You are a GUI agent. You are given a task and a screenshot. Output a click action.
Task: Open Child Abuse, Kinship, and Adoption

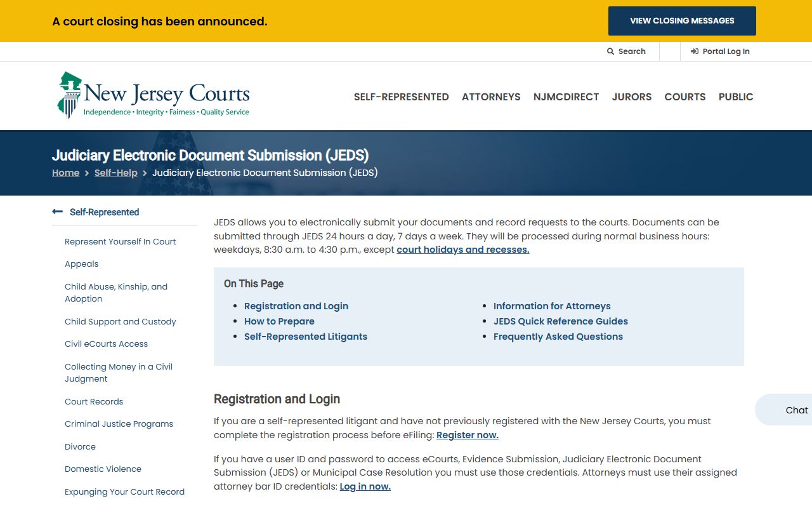116,293
